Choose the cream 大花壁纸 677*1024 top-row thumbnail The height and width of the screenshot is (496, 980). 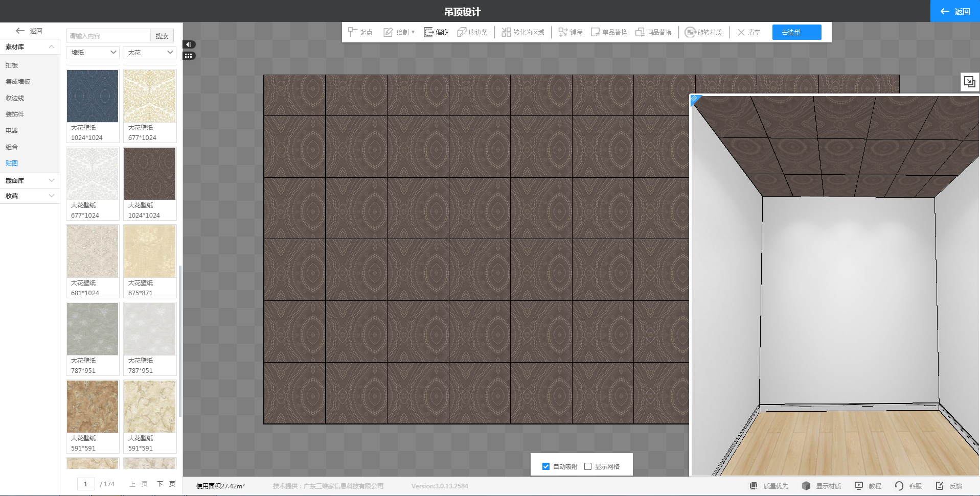[x=150, y=96]
